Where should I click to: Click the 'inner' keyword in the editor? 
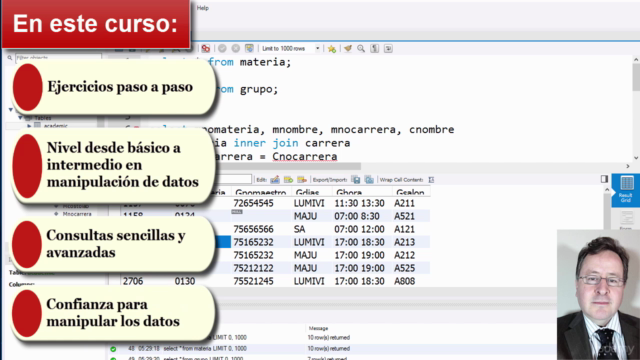click(249, 143)
